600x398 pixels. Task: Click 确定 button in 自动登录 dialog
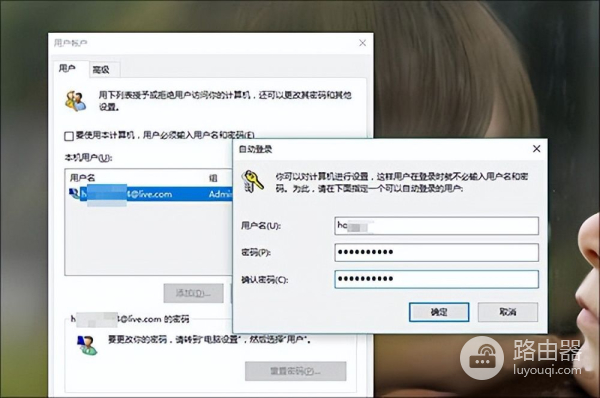439,312
